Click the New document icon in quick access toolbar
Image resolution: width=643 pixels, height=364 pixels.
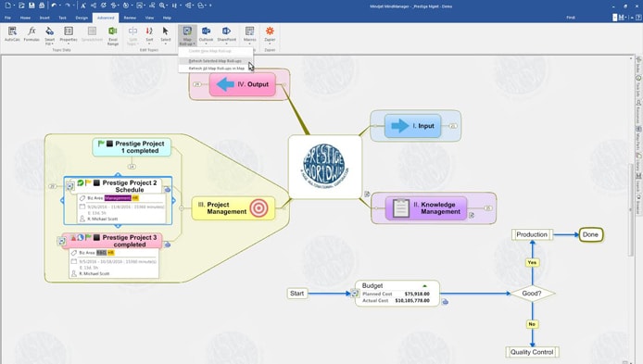[7, 6]
